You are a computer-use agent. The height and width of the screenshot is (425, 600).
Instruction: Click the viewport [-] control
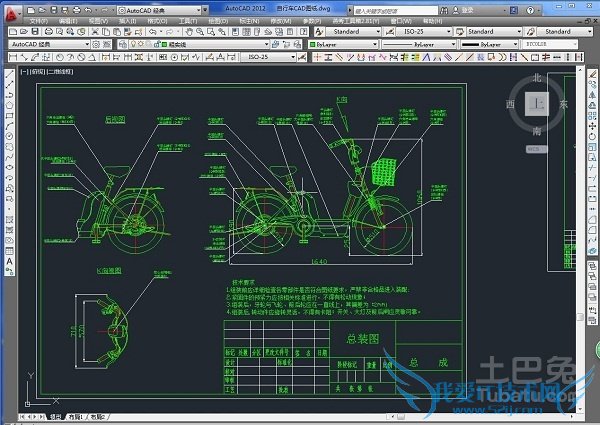coord(24,72)
